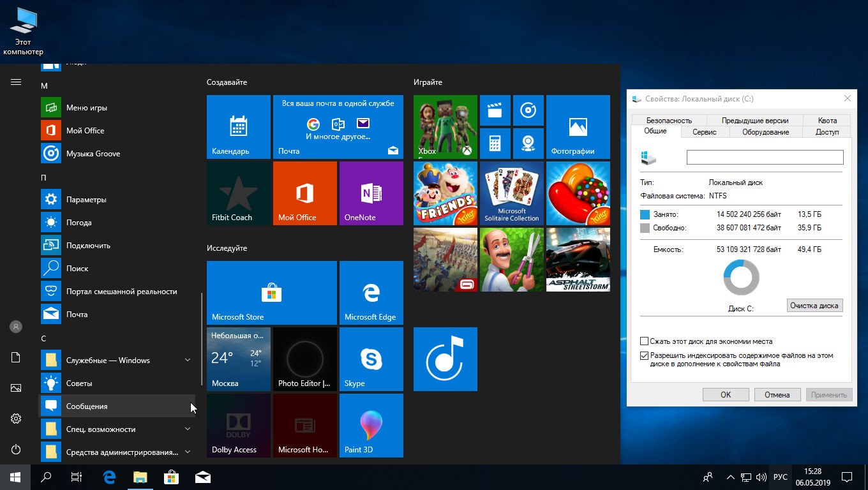
Task: Open the Dolby Access tile
Action: 239,426
